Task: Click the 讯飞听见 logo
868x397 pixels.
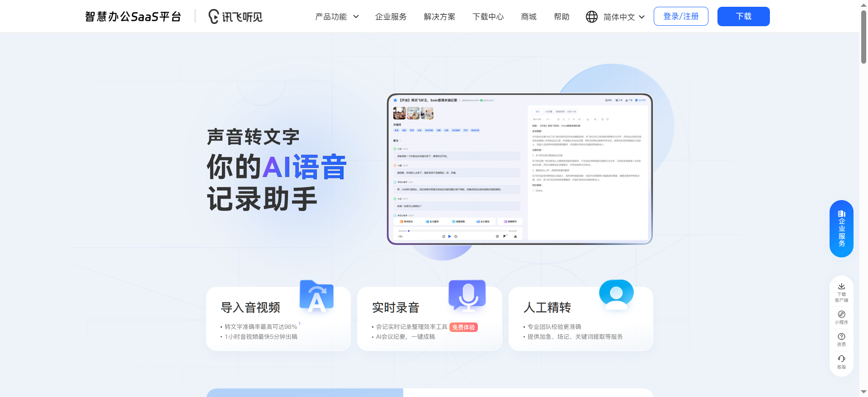Action: pos(235,17)
